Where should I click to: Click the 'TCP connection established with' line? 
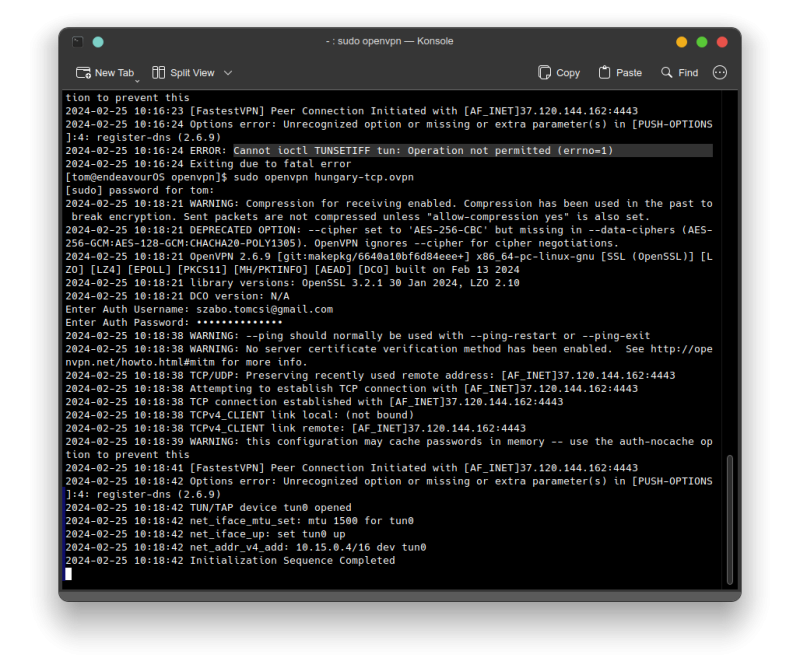click(x=314, y=402)
